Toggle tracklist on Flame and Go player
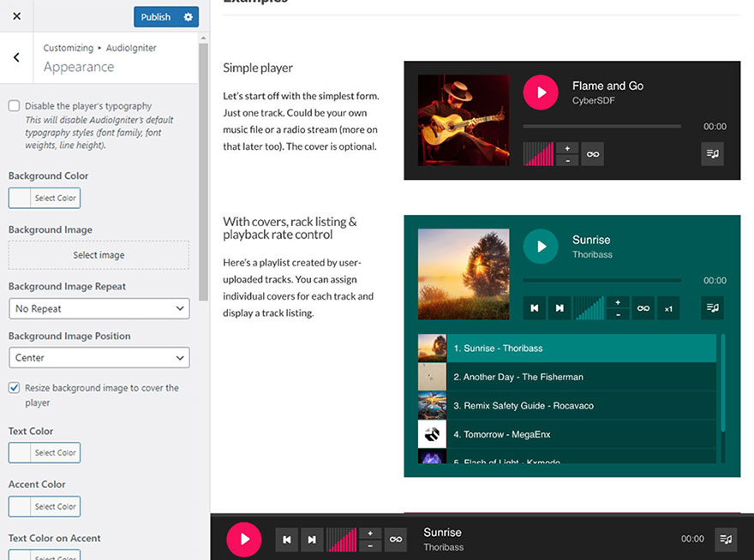Screen dimensions: 754x560 [712, 154]
